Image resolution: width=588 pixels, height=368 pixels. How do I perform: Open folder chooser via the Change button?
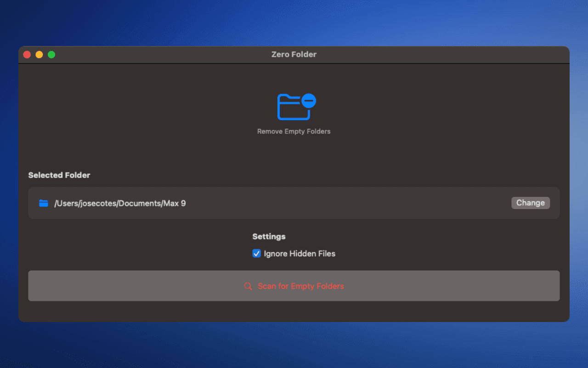point(531,203)
